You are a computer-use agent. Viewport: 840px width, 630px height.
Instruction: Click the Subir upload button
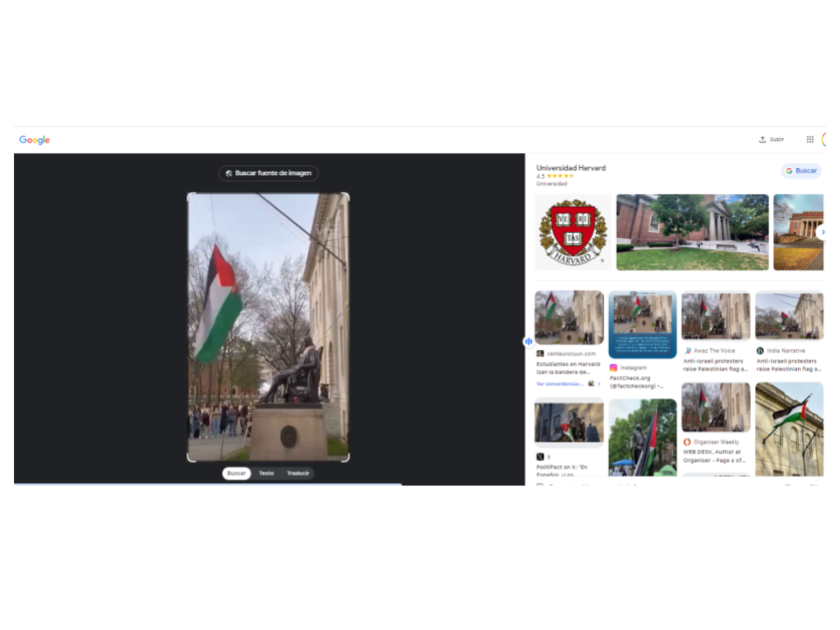(771, 139)
